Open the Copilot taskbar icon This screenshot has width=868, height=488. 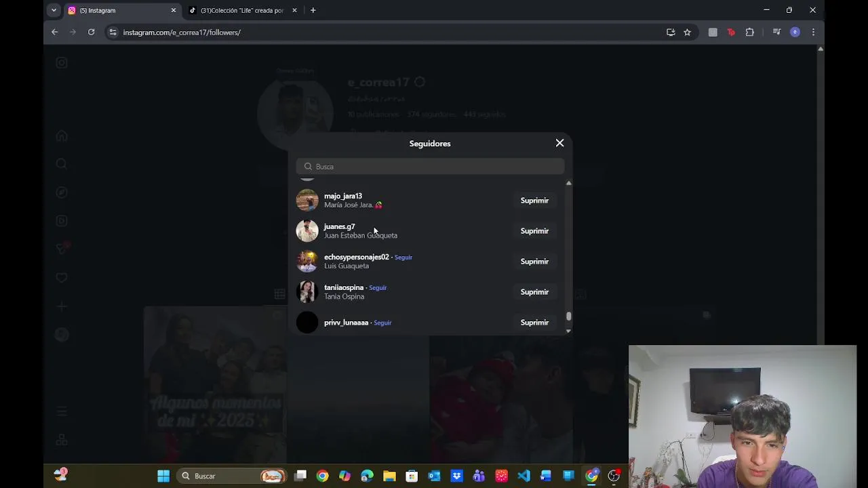(x=344, y=476)
